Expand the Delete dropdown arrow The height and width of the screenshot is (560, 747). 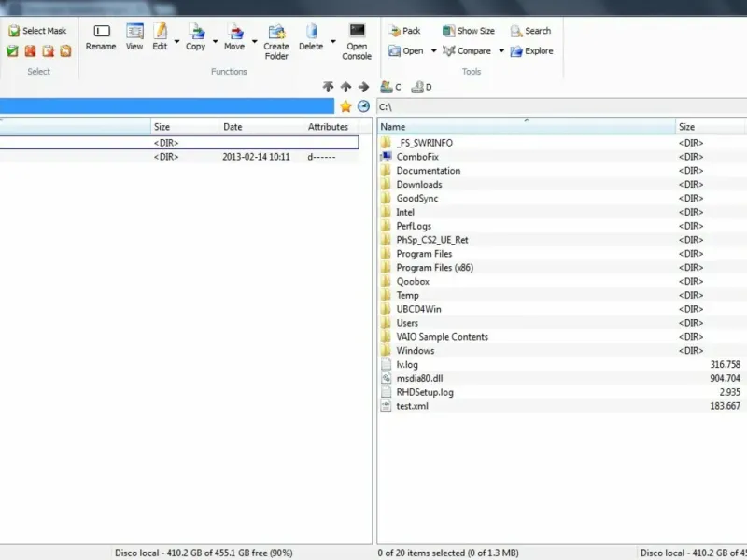point(333,42)
